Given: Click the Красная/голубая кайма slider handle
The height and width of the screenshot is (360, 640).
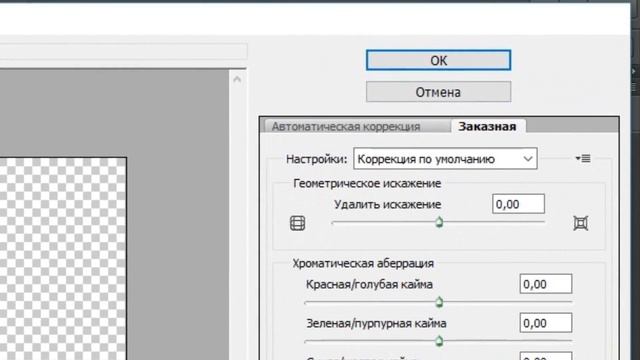Looking at the screenshot, I should [439, 302].
